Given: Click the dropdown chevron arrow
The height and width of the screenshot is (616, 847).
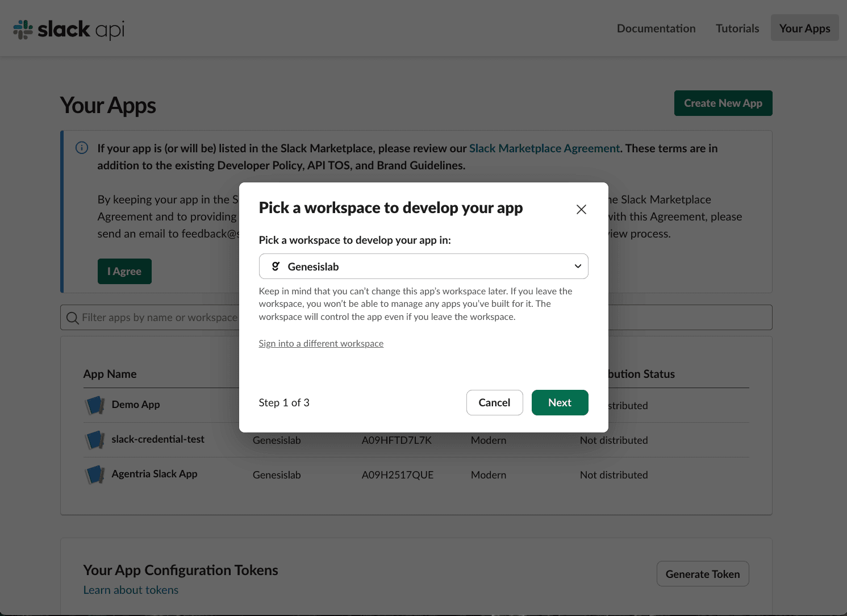Looking at the screenshot, I should (578, 267).
